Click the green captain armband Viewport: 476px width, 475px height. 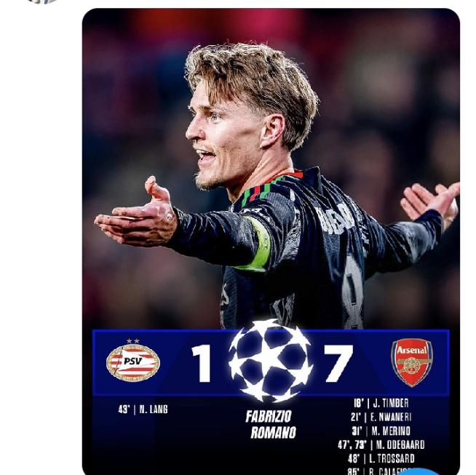pos(258,244)
